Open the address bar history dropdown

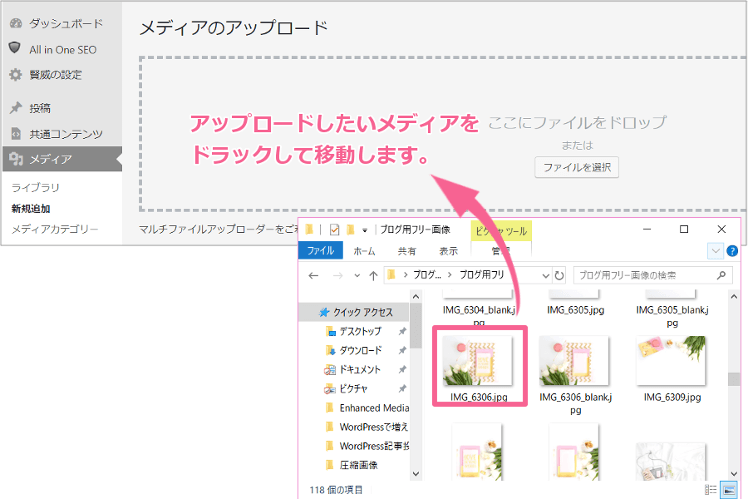[x=545, y=276]
